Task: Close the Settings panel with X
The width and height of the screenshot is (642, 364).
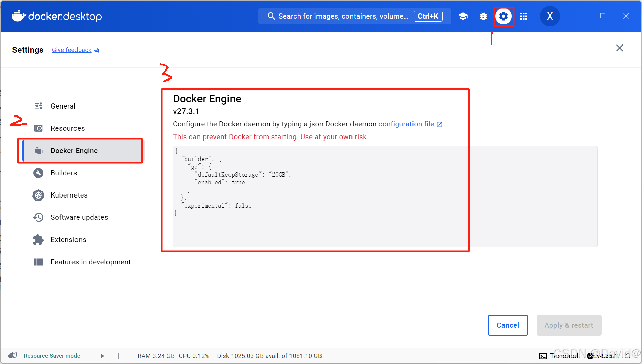Action: [x=619, y=48]
